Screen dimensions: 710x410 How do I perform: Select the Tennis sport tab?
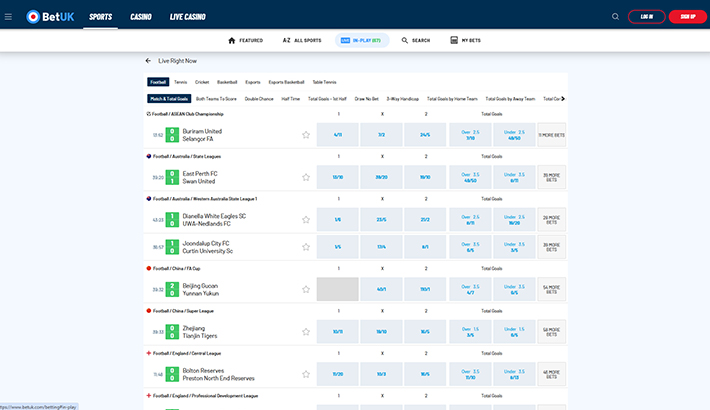[181, 82]
